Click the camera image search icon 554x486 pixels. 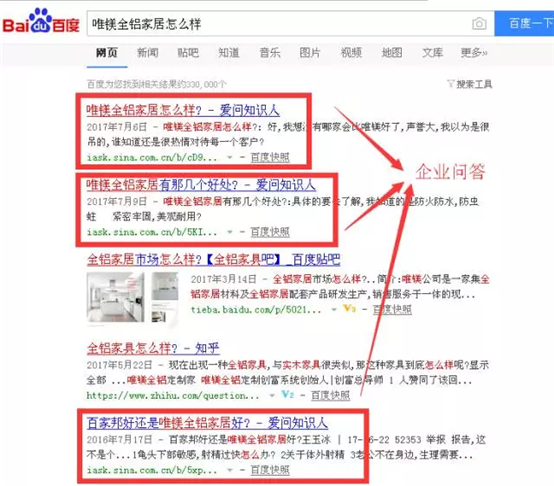479,24
